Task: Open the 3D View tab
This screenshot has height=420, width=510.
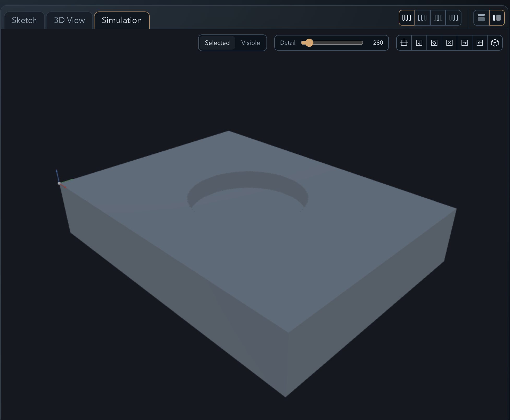Action: (x=69, y=20)
